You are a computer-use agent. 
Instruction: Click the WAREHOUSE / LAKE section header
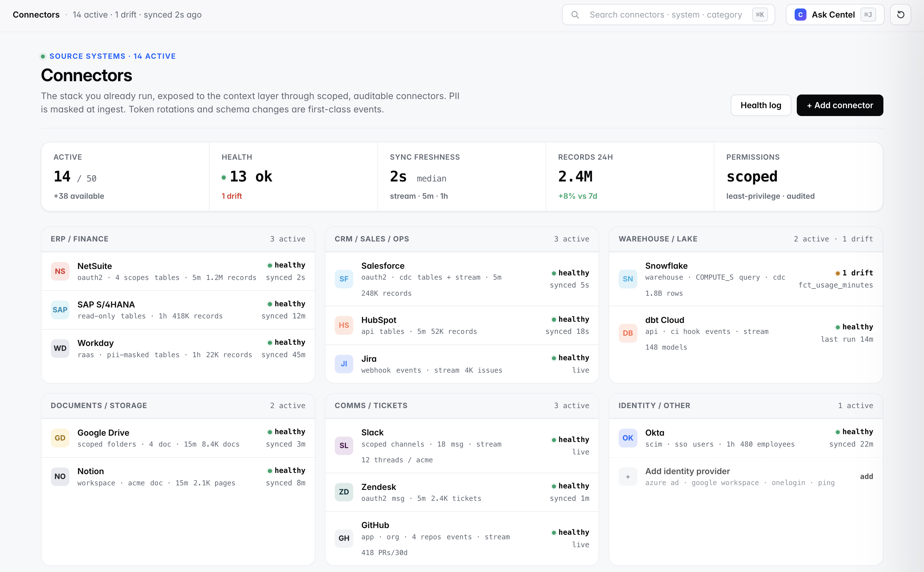point(658,239)
